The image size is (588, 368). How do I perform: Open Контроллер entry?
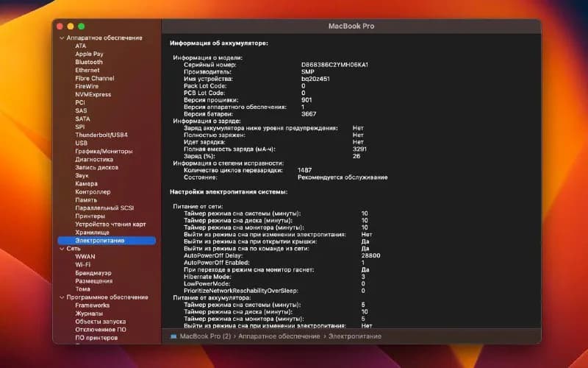(93, 192)
